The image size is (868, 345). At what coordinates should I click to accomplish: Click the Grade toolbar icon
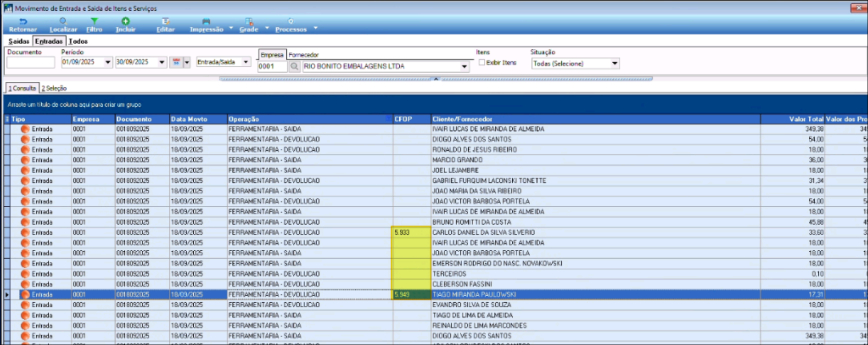pyautogui.click(x=249, y=22)
